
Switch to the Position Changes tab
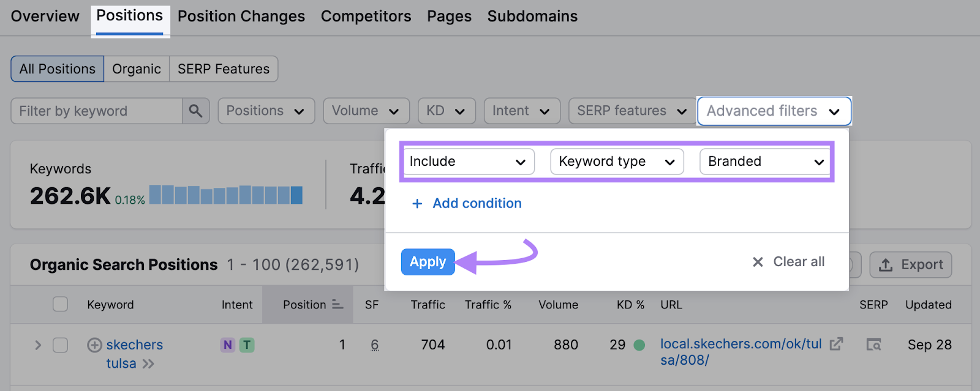[241, 17]
